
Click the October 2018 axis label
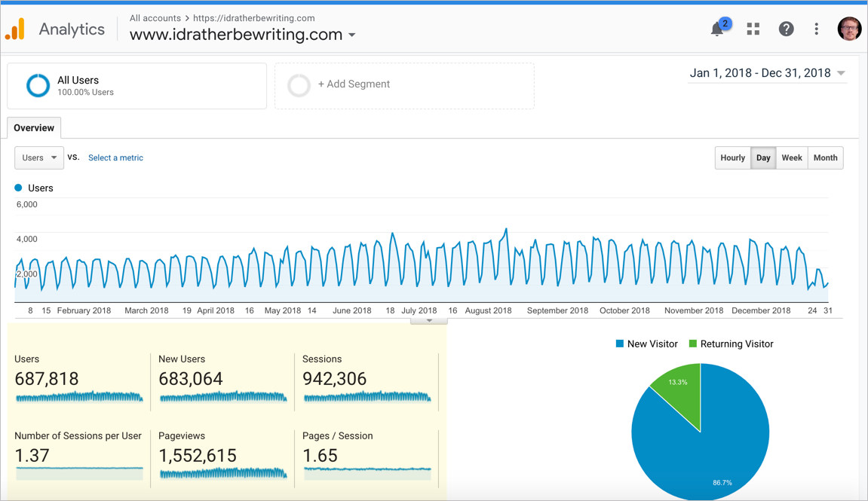624,311
